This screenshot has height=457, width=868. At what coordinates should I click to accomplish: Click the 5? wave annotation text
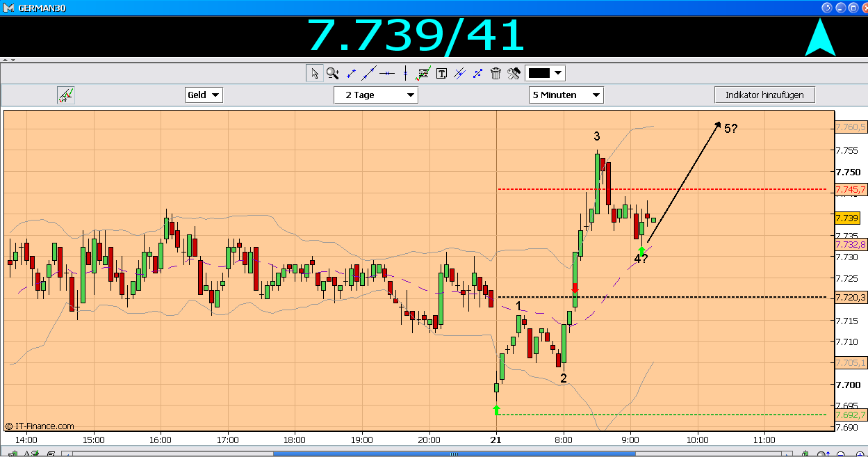(x=731, y=129)
